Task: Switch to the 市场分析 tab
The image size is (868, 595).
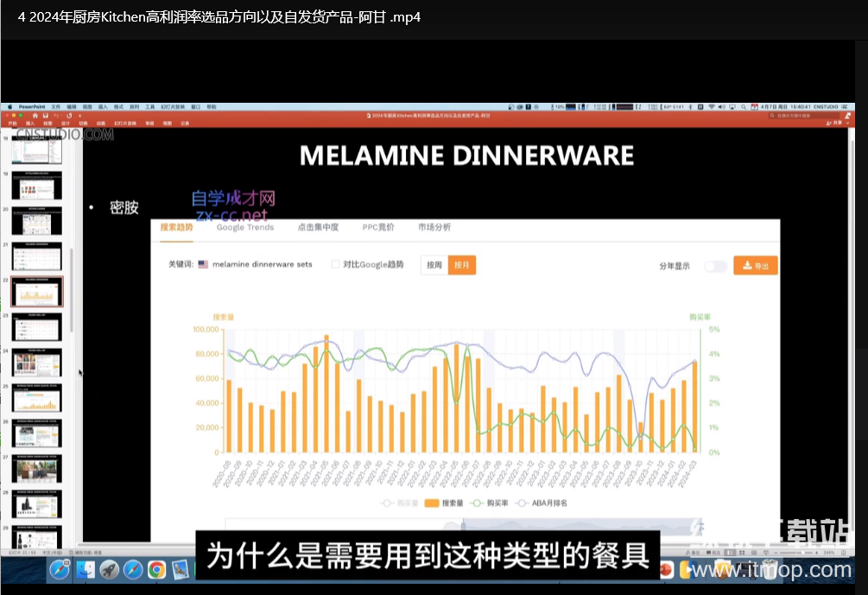Action: [434, 227]
